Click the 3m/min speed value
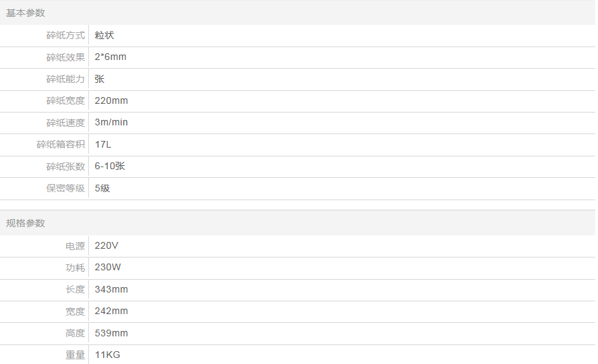The height and width of the screenshot is (364, 598). (111, 123)
